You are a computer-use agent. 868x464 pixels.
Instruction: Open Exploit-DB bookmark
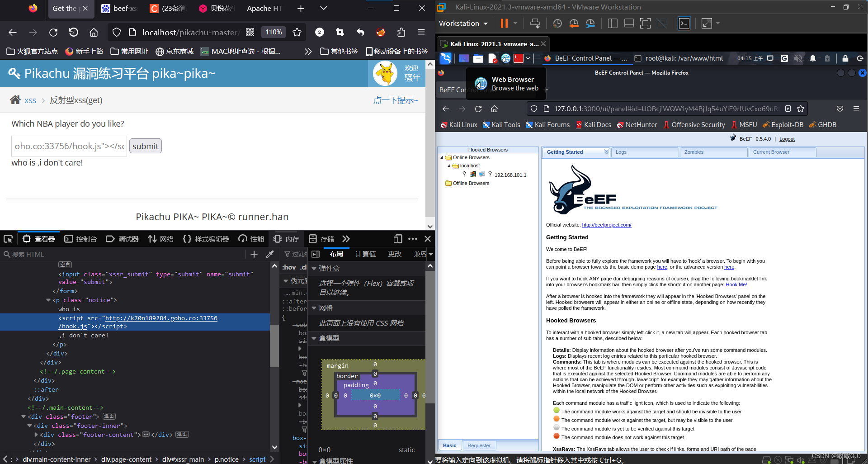pyautogui.click(x=783, y=125)
